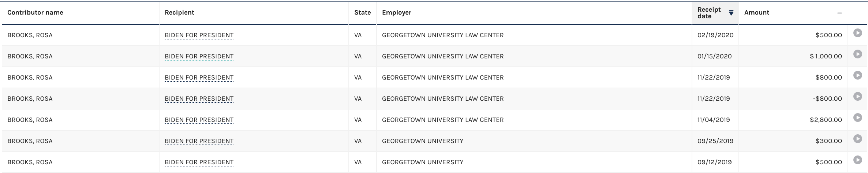Click the Employer column header
Image resolution: width=868 pixels, height=173 pixels.
pyautogui.click(x=397, y=13)
